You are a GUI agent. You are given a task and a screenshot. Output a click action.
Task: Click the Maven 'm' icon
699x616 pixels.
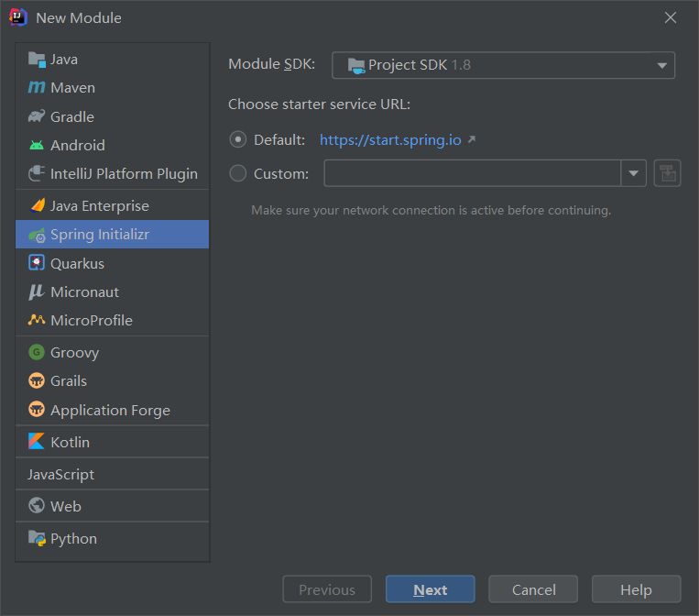click(x=37, y=87)
